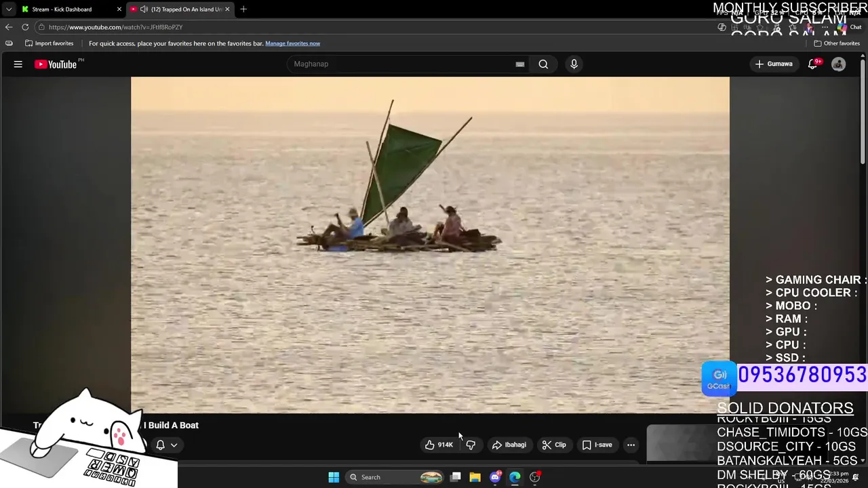Viewport: 868px width, 488px height.
Task: Click the Ibahagi share button
Action: [509, 445]
